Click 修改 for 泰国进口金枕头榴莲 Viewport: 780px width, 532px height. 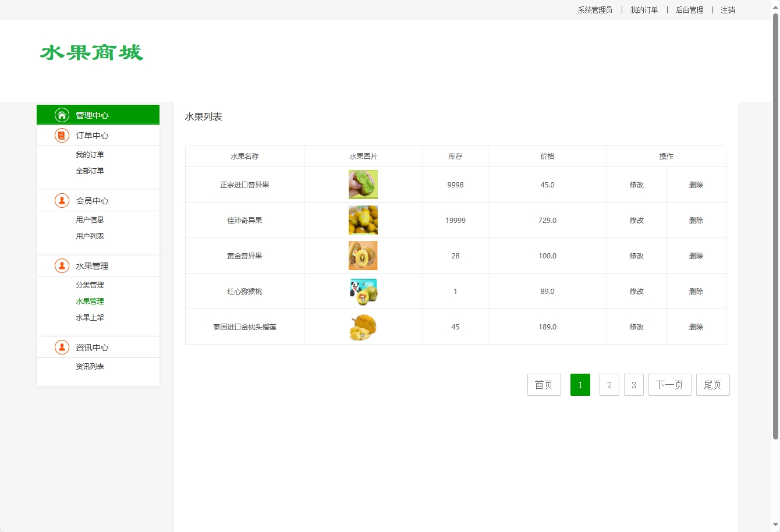coord(637,327)
